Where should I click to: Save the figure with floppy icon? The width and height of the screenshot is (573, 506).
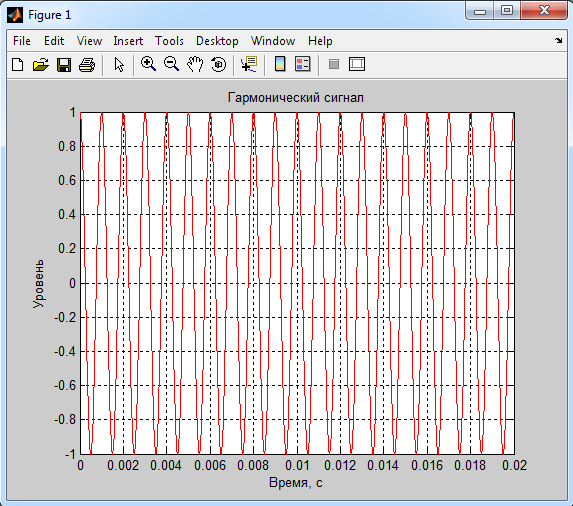click(64, 65)
